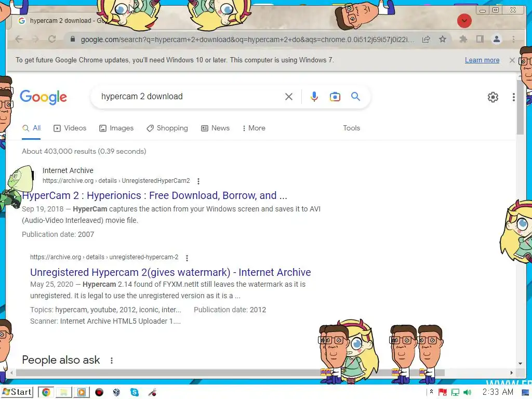Screen dimensions: 532x399
Task: Click the Internet Archive site name
Action: [68, 170]
